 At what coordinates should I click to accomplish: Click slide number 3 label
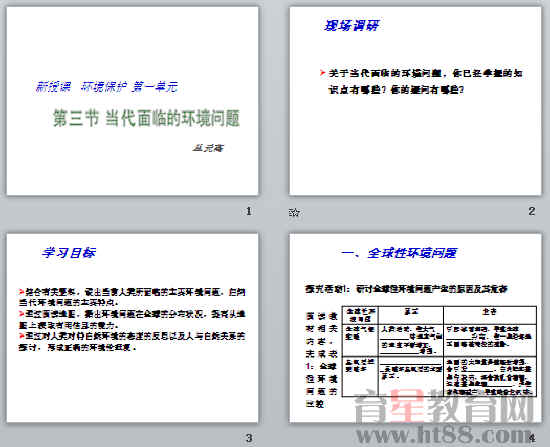[x=249, y=438]
